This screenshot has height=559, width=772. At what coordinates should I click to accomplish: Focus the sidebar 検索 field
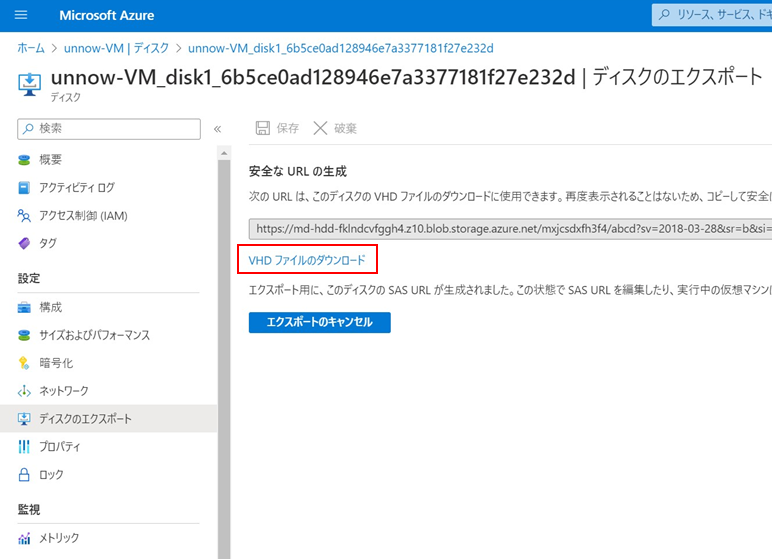click(x=109, y=129)
